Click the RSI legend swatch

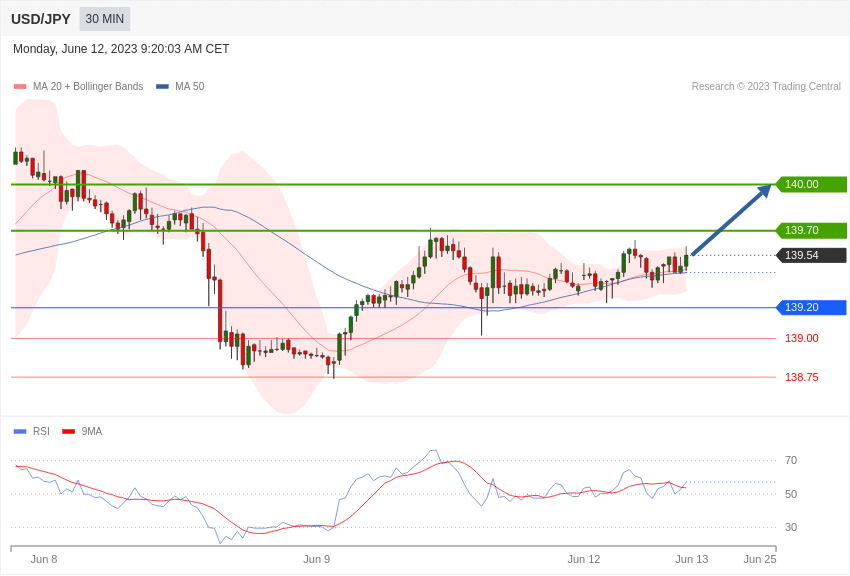(20, 432)
